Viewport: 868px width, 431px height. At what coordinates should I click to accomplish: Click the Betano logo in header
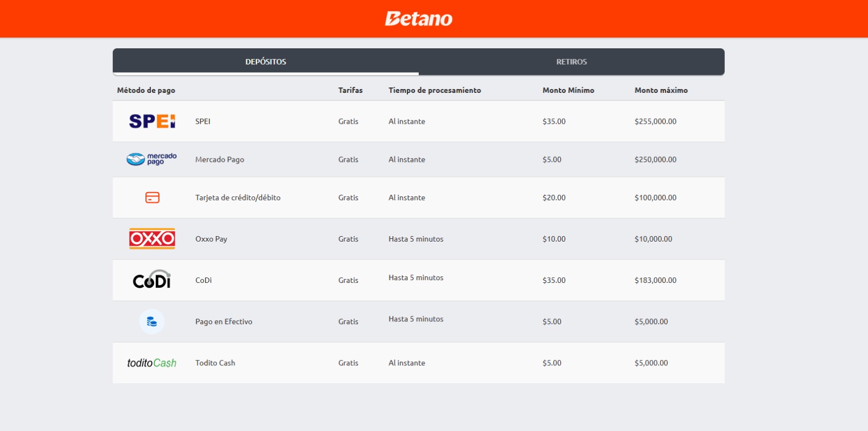(x=418, y=19)
